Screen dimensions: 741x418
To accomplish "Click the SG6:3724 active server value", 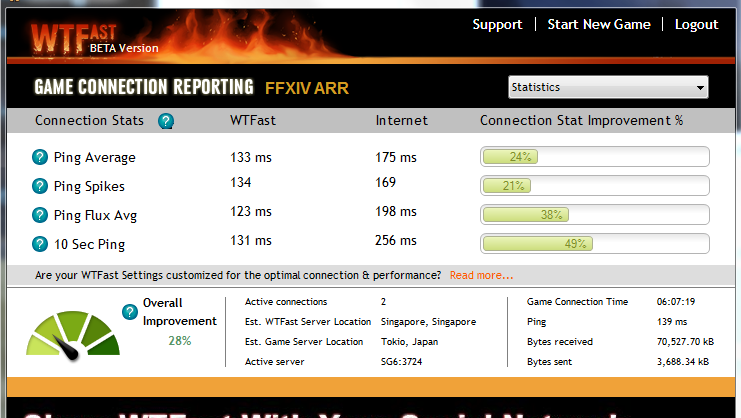I will point(401,362).
